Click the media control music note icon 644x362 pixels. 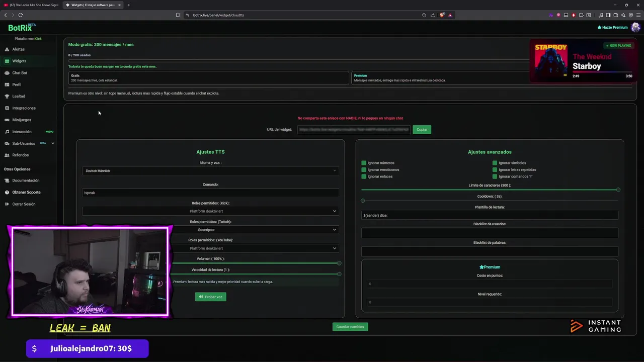601,15
